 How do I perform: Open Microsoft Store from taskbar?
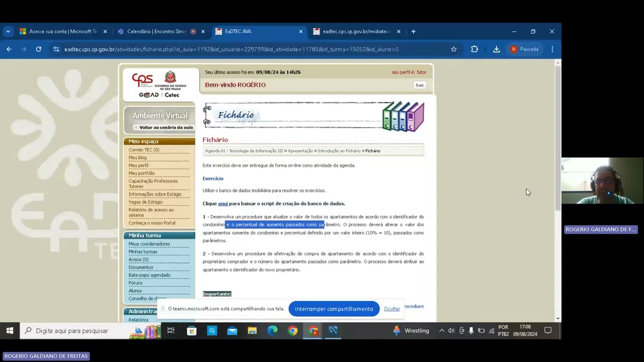click(192, 330)
